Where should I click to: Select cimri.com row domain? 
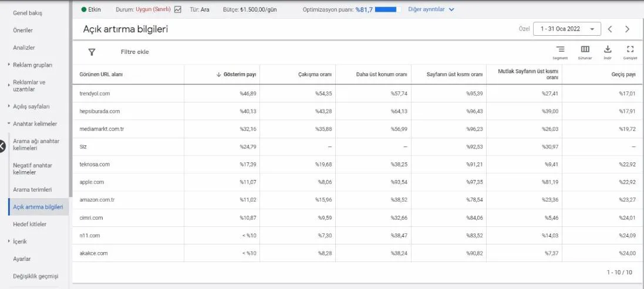[x=91, y=217]
